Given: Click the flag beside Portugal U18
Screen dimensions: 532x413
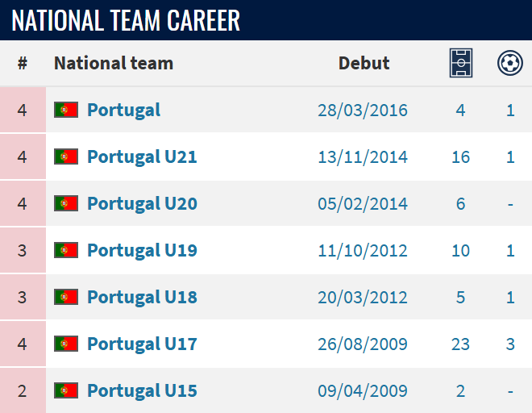Looking at the screenshot, I should [66, 297].
